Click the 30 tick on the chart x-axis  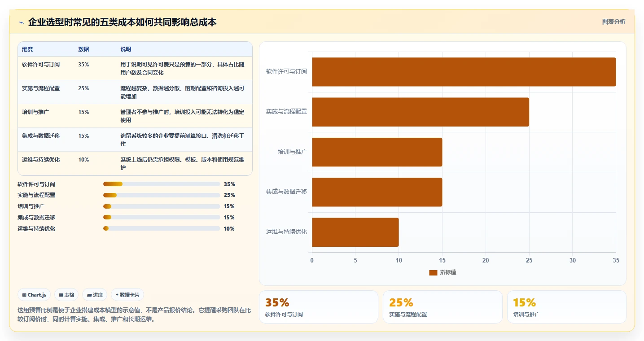573,261
